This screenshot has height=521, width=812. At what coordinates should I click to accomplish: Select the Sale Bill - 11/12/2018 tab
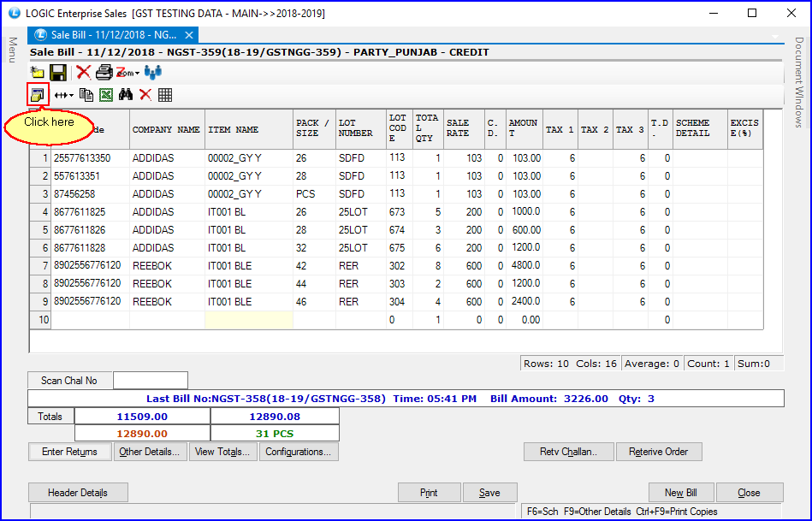coord(114,35)
